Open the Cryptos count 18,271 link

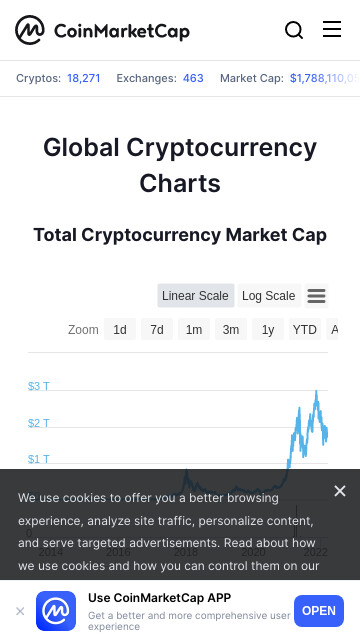click(x=84, y=78)
